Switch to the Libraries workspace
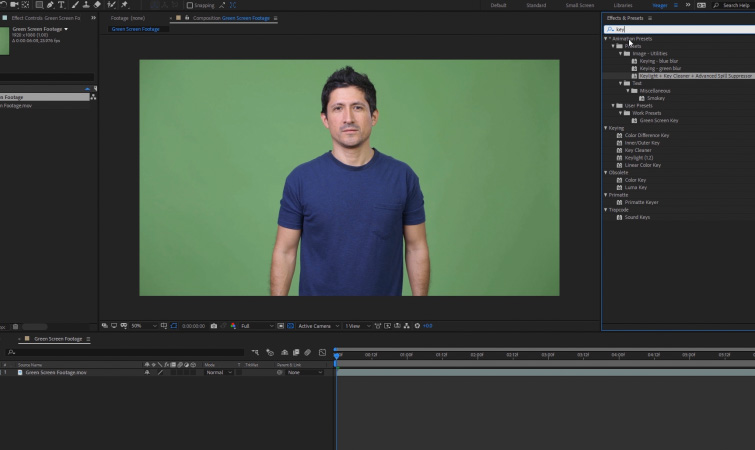Viewport: 755px width, 450px height. coord(623,5)
